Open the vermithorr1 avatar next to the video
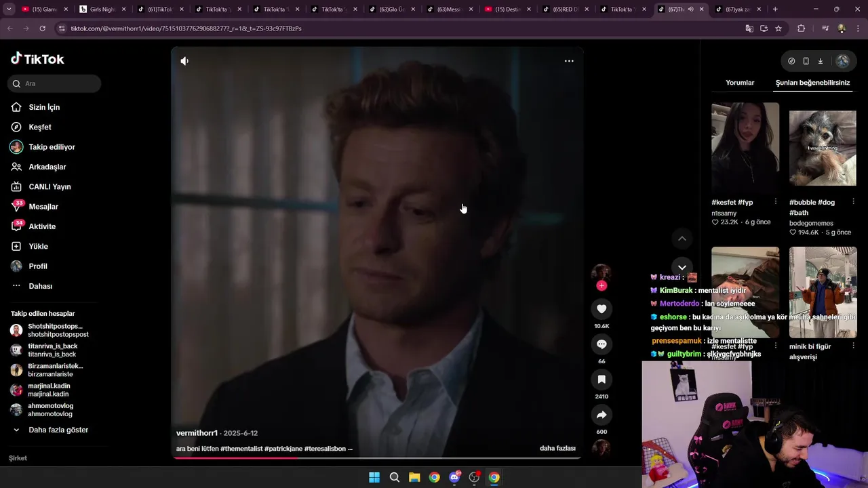 click(x=601, y=272)
